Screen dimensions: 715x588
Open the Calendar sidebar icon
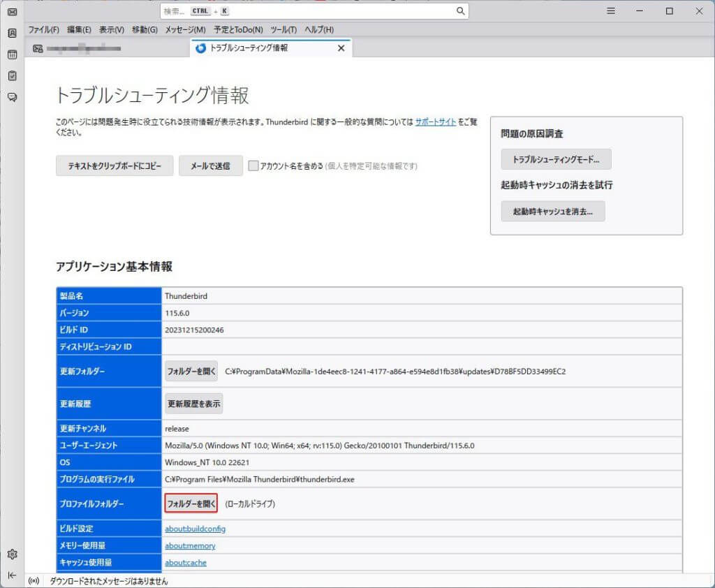pos(12,54)
